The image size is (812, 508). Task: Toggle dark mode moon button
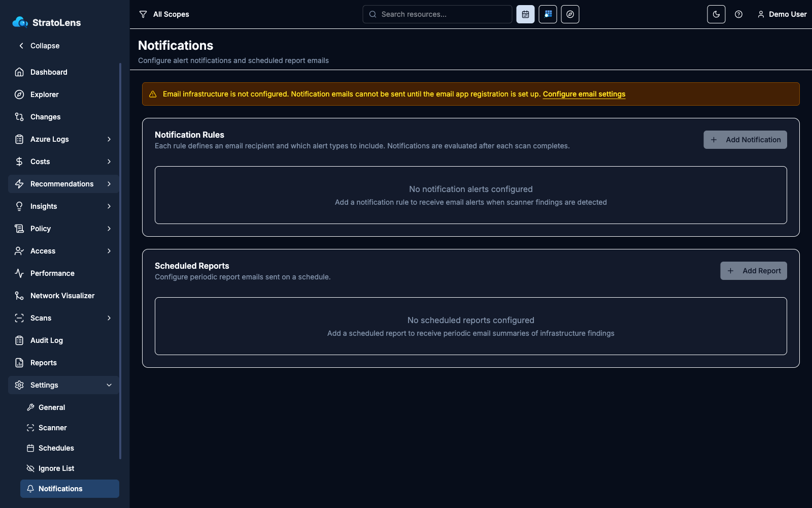716,14
